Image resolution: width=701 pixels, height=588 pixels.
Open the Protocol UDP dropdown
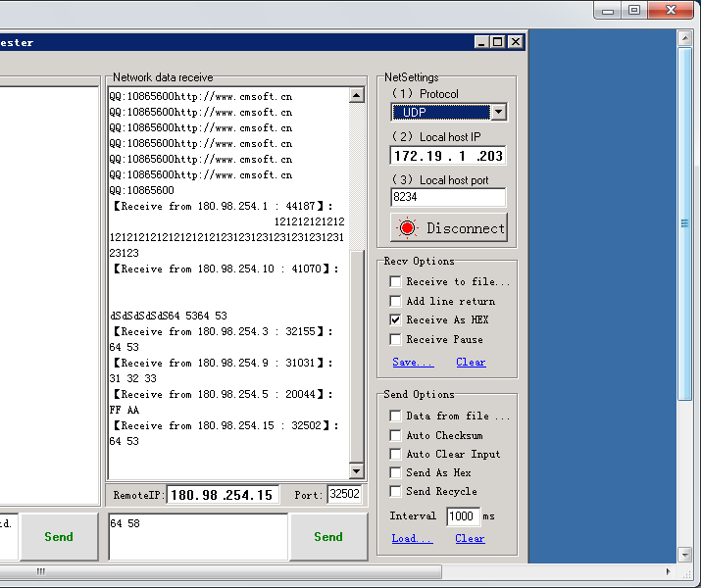click(498, 112)
